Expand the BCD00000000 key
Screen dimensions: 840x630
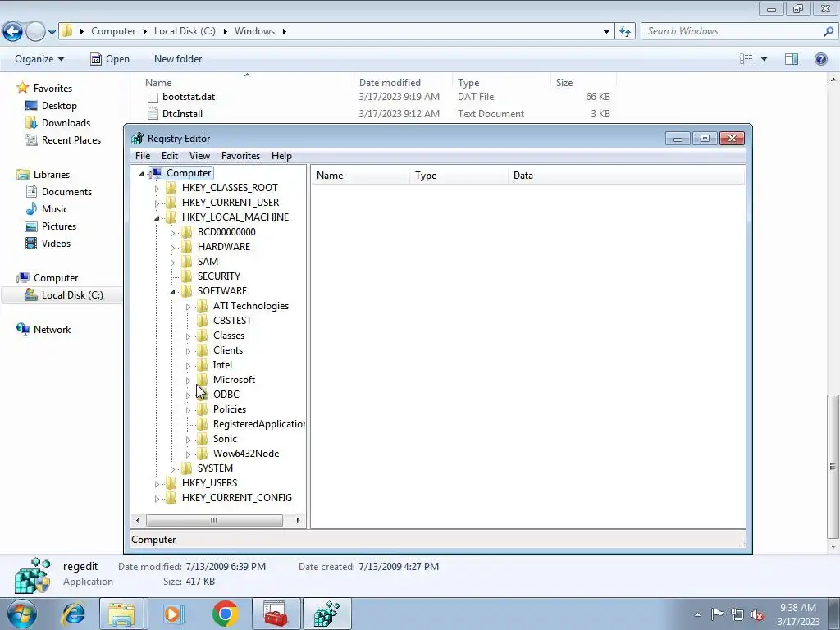tap(172, 233)
